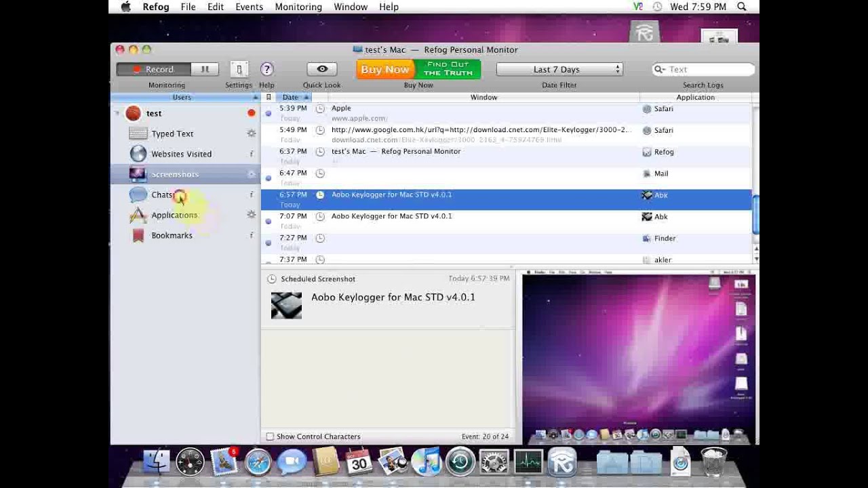Enable Show Control Characters checkbox
The height and width of the screenshot is (488, 868).
pos(270,436)
